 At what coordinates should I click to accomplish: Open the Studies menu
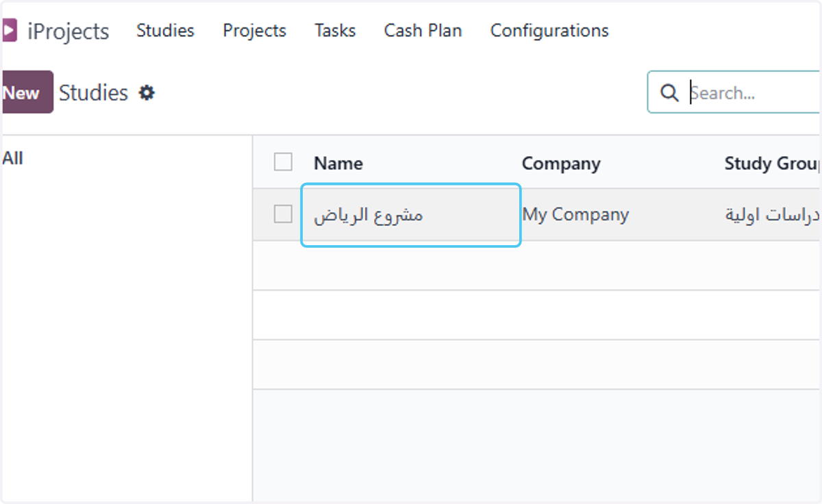165,31
